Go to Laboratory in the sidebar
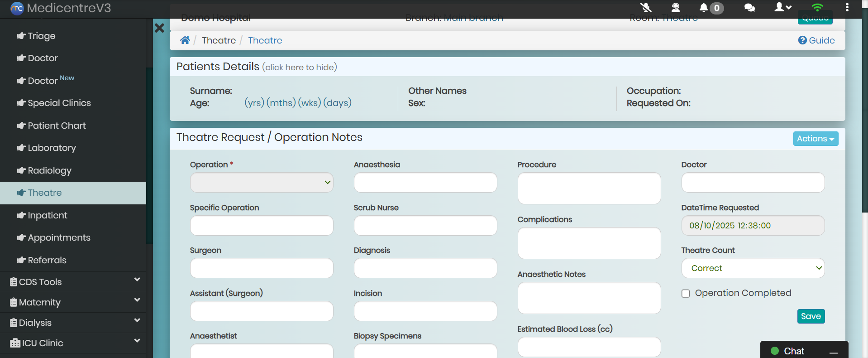 [52, 148]
